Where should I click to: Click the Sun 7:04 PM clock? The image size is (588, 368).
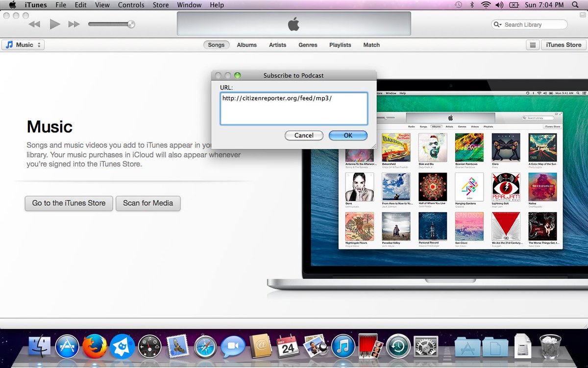click(544, 5)
